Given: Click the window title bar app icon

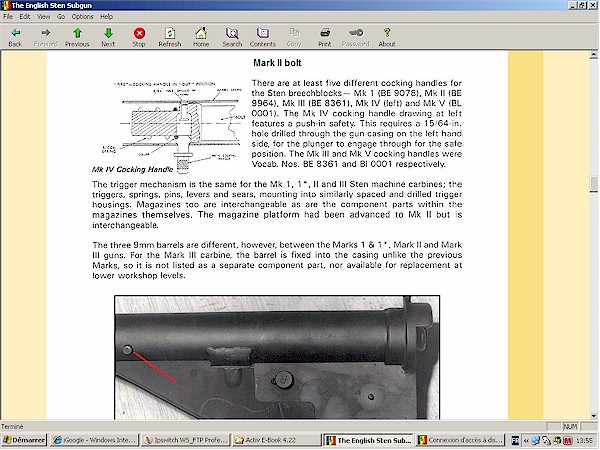Looking at the screenshot, I should coord(5,5).
